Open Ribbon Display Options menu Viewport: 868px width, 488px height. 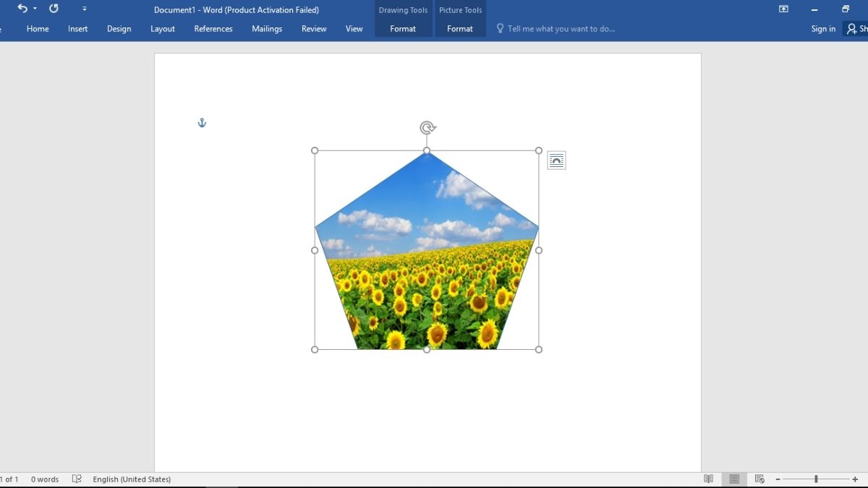tap(783, 9)
